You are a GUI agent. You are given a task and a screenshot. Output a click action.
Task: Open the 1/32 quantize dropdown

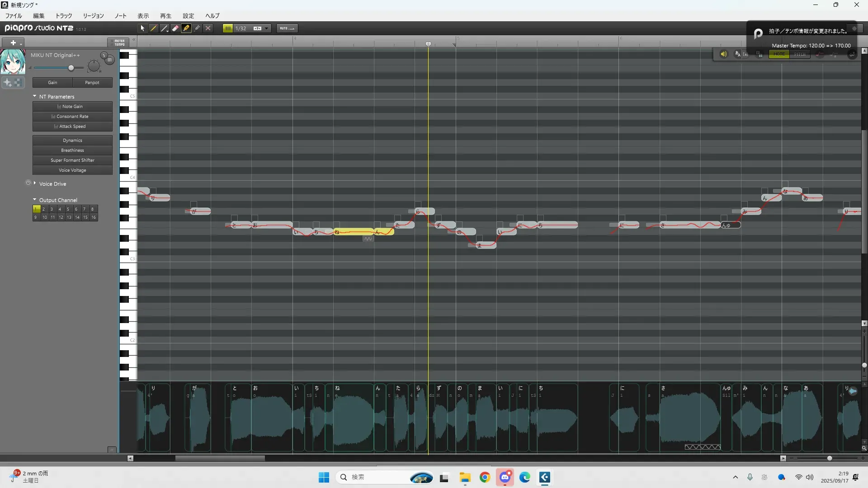(267, 28)
